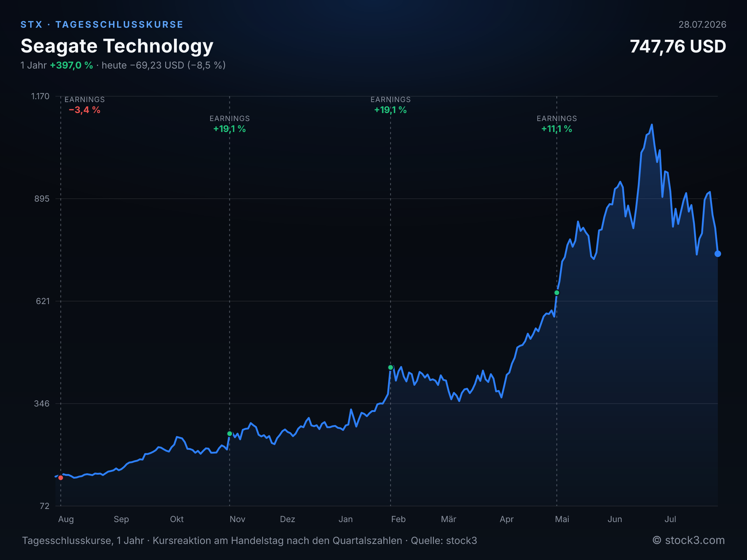Select the "Nov" month label
The image size is (747, 560).
(238, 519)
